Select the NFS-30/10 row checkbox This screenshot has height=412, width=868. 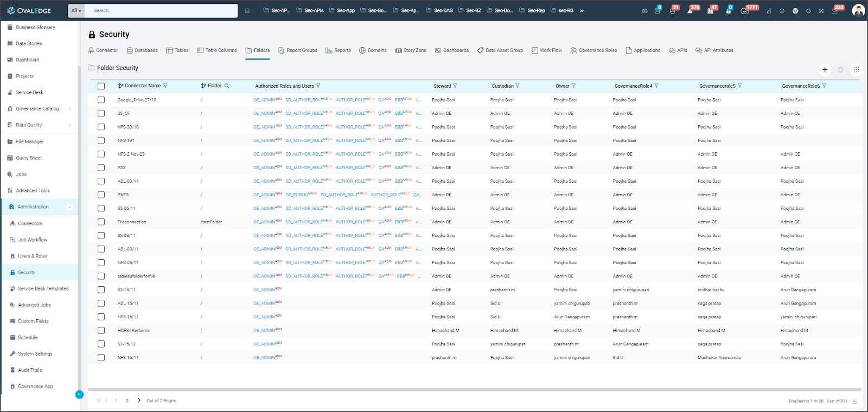pyautogui.click(x=101, y=127)
